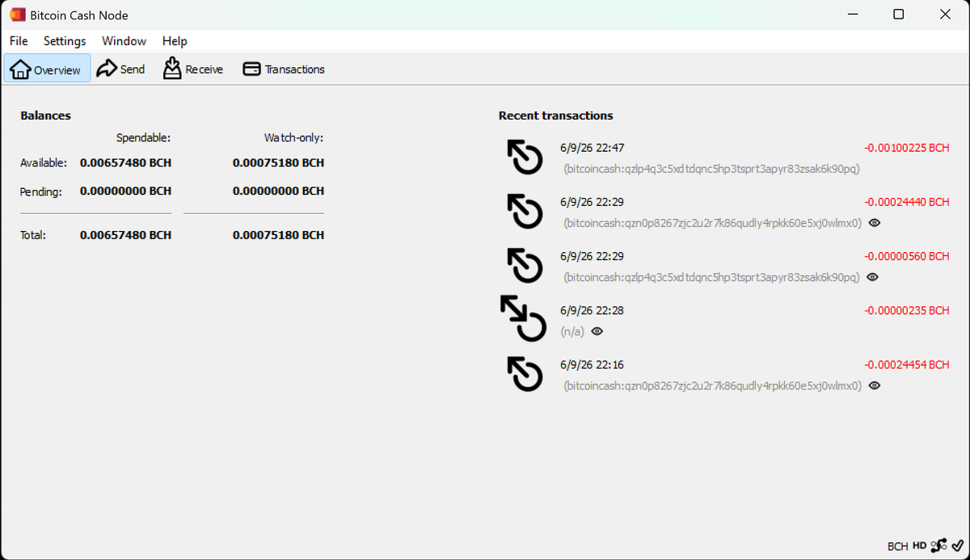Screen dimensions: 970x560
Task: Click the Pending watch-only balance 0.00000000 BCH
Action: tap(278, 192)
